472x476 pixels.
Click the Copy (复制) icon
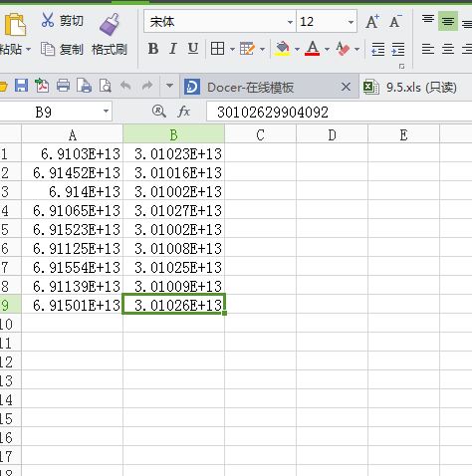tap(48, 49)
